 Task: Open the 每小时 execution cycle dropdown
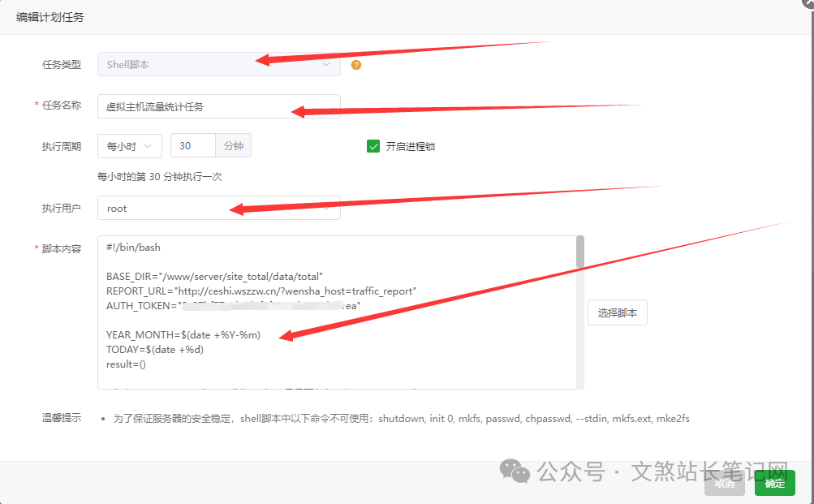pyautogui.click(x=130, y=146)
